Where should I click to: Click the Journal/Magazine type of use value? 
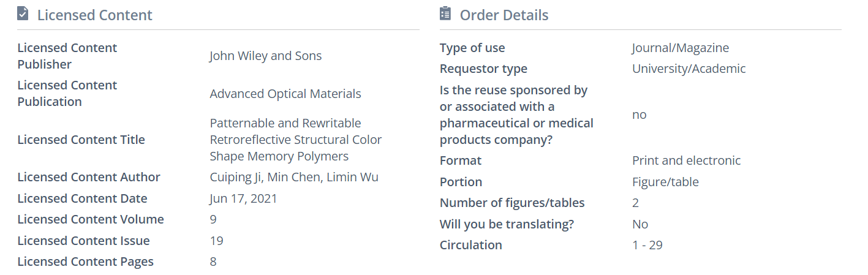(x=680, y=48)
